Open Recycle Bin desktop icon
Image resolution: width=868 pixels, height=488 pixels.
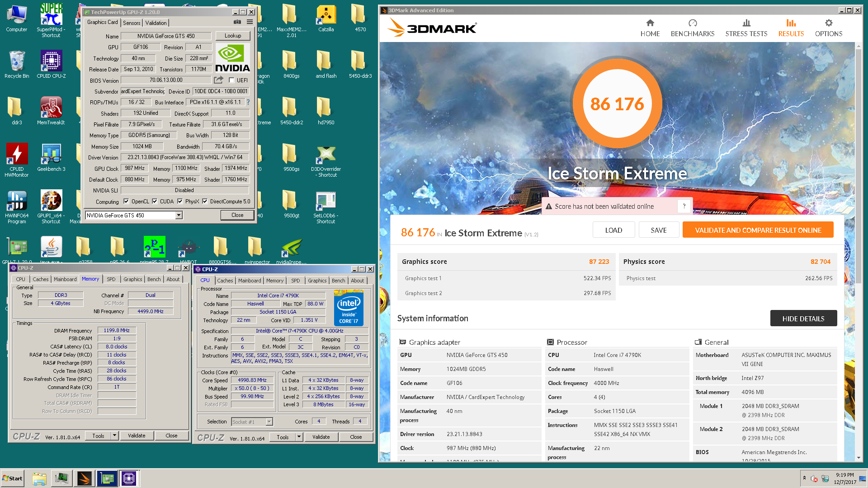[17, 64]
